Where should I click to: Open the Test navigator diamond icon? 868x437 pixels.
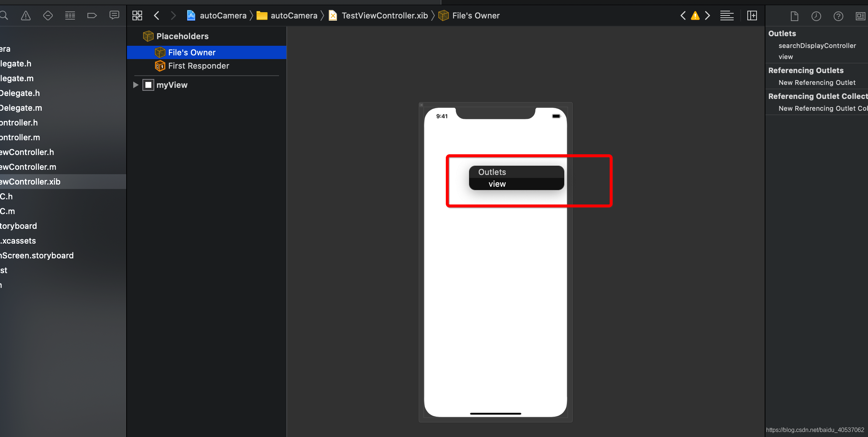(48, 16)
